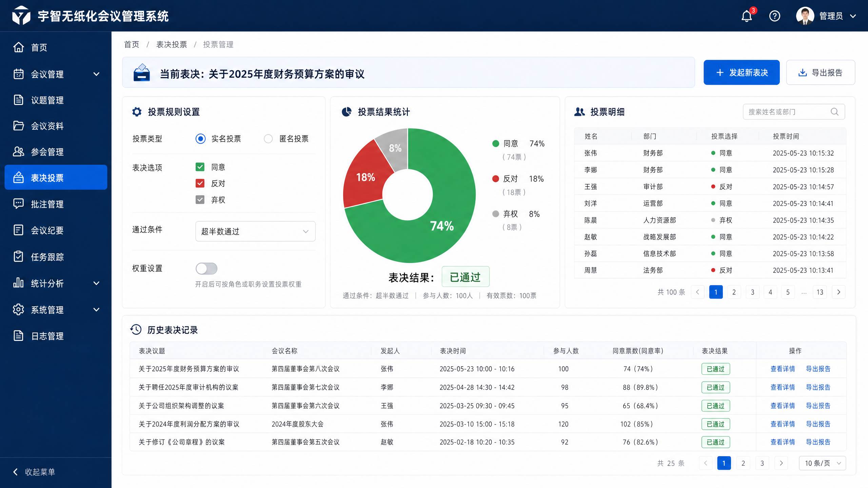Screen dimensions: 868x488
Task: Click 查看详情 for 关于聘任2025年度审计机构的议案
Action: (783, 387)
